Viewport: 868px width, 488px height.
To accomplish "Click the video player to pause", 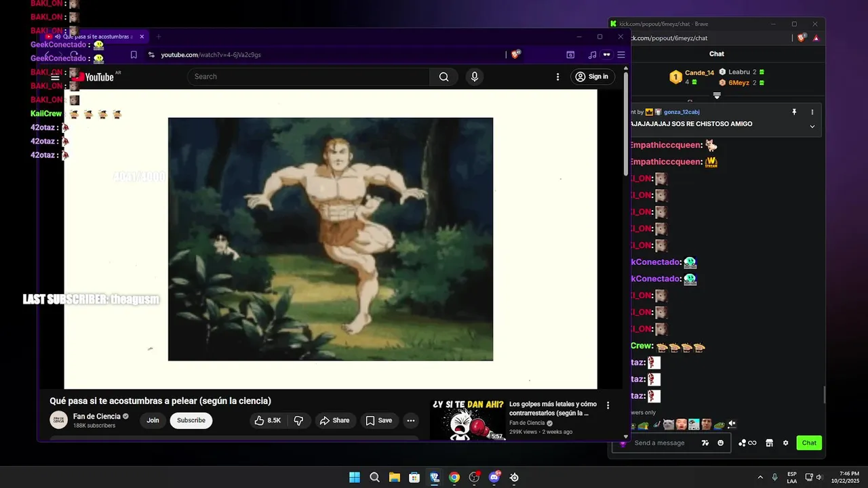I will [x=330, y=239].
